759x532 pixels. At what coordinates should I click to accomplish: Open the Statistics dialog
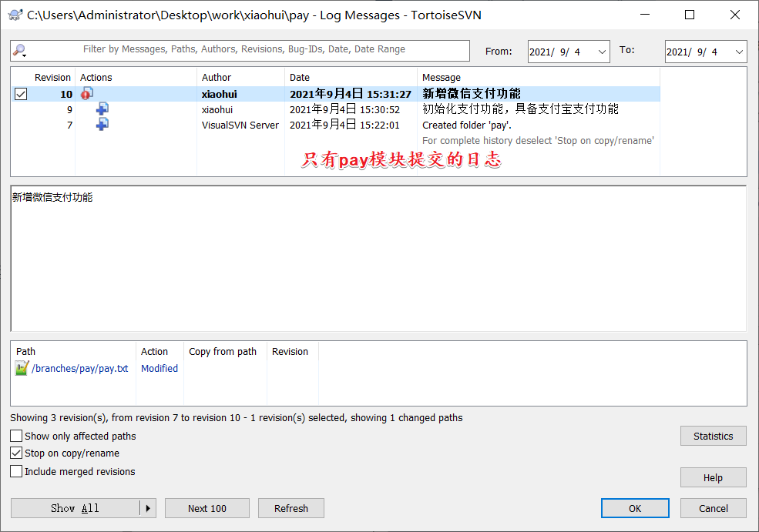pos(713,436)
